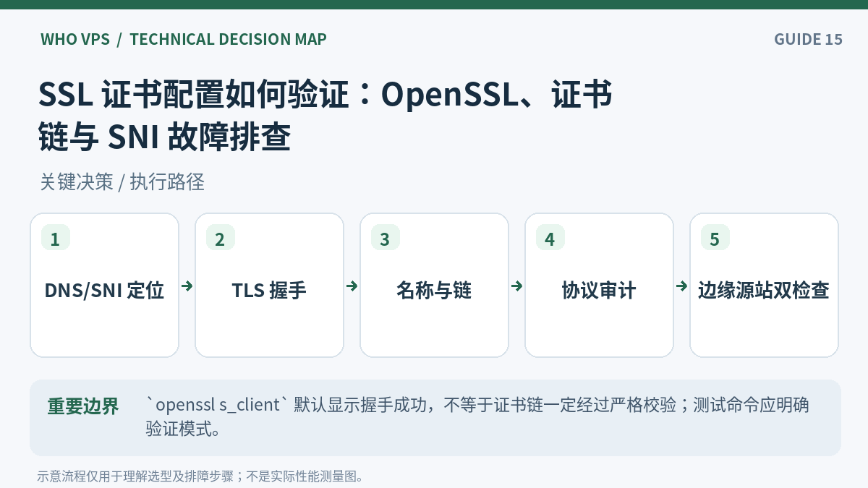This screenshot has height=488, width=868.
Task: Click the arrow between 协议审计 and 边缘源站双检查
Action: point(682,286)
